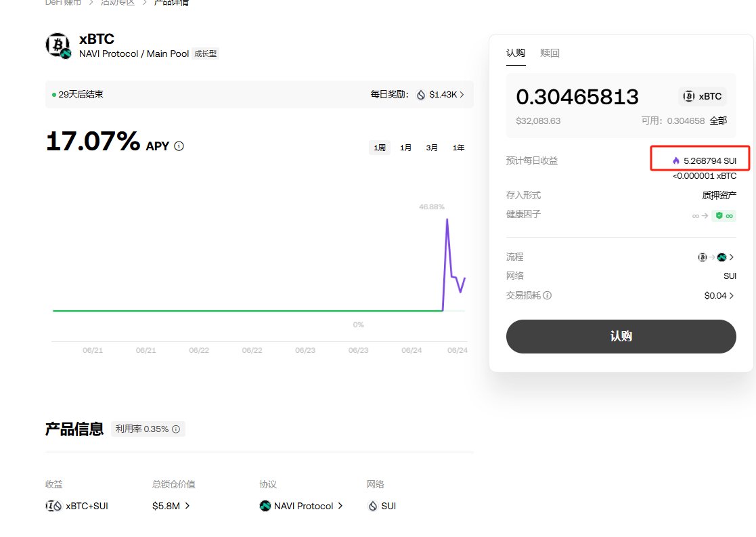
Task: Click the 46.88% peak label on chart
Action: tap(432, 207)
